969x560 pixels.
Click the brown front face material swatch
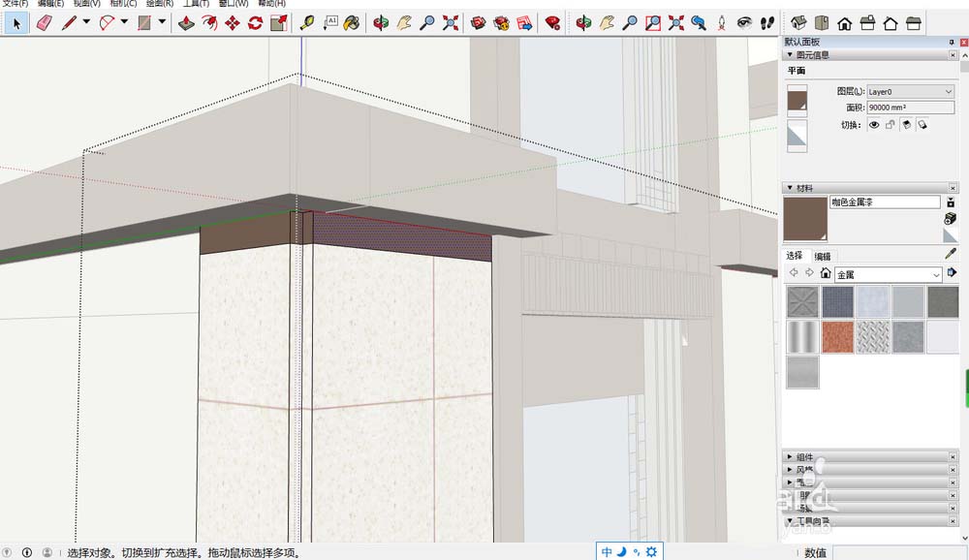coord(797,102)
